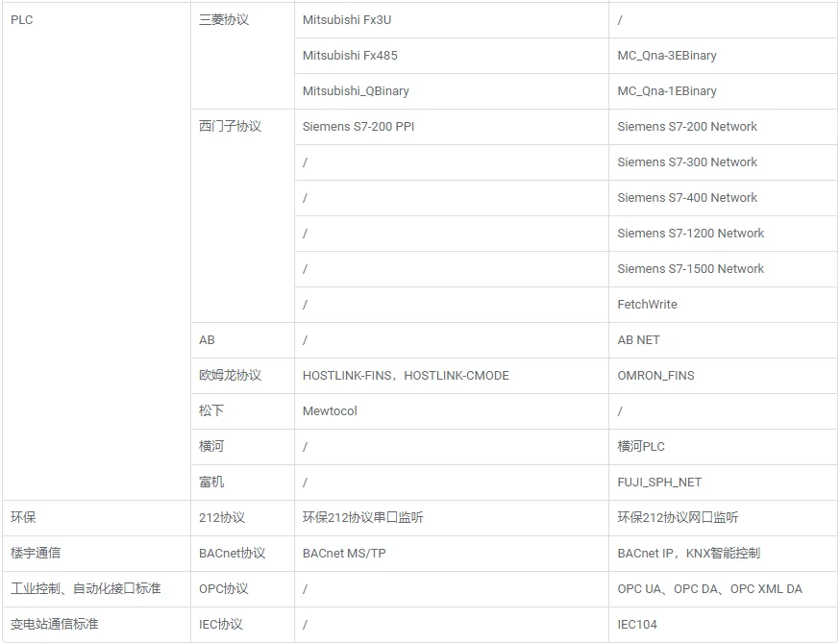Click the 松下 cell
Image resolution: width=840 pixels, height=644 pixels.
tap(243, 411)
